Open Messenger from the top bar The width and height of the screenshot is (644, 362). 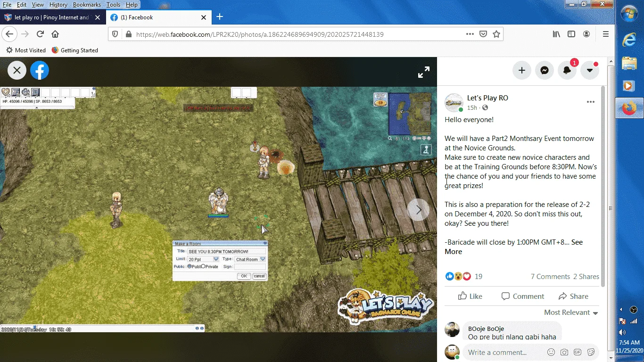coord(544,71)
